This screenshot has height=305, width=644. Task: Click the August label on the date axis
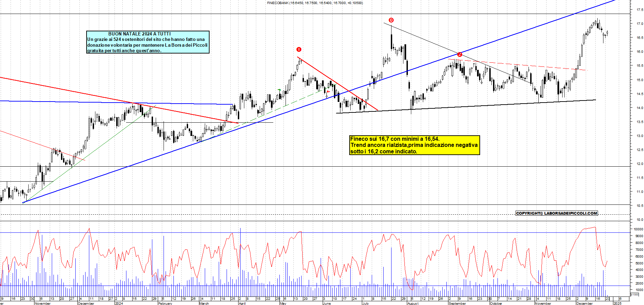coord(413,303)
